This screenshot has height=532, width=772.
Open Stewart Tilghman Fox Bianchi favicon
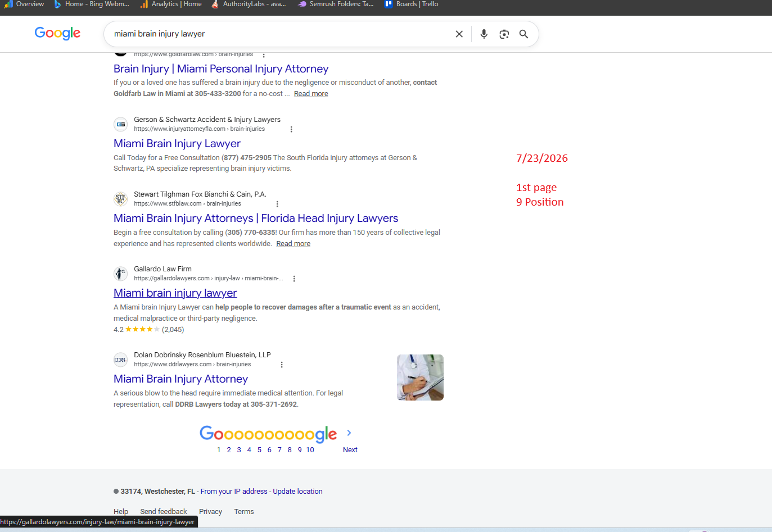121,199
